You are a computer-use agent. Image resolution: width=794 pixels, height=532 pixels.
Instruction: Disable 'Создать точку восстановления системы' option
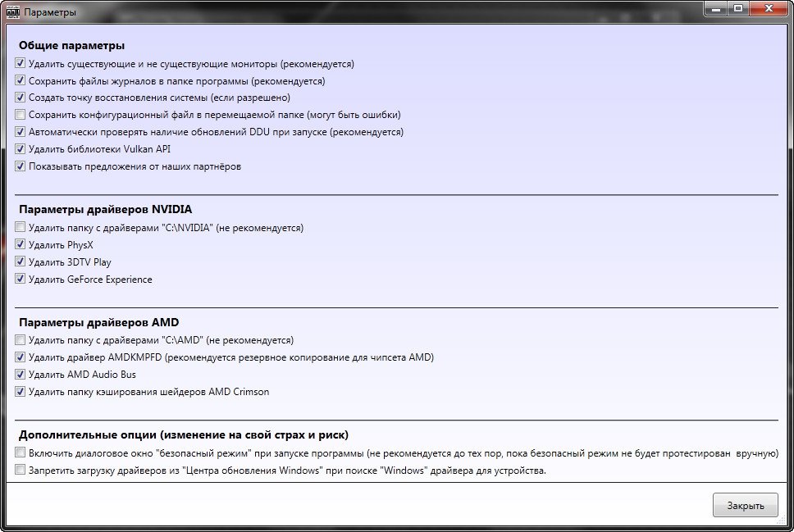[20, 98]
